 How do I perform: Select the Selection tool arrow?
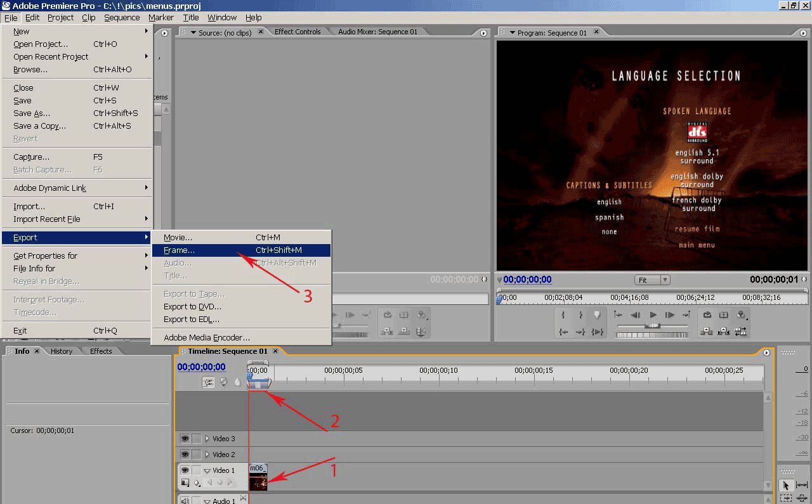pos(785,485)
